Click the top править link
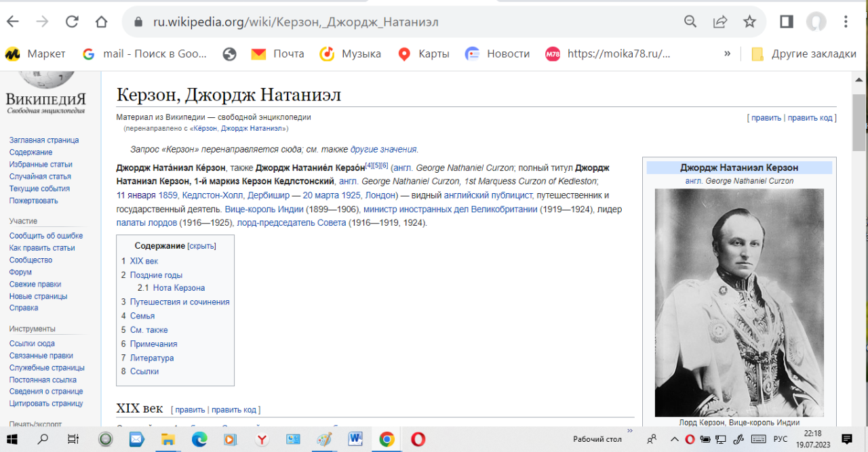 coord(766,118)
